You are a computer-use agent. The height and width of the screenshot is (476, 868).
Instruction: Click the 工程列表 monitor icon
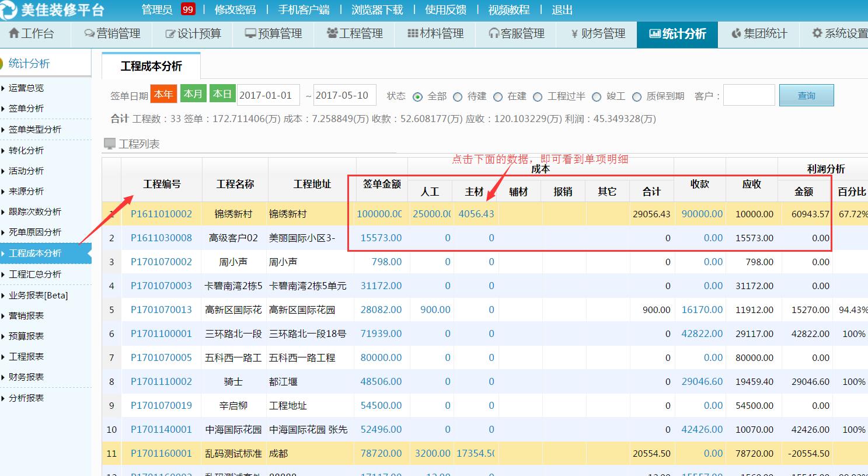[x=110, y=143]
